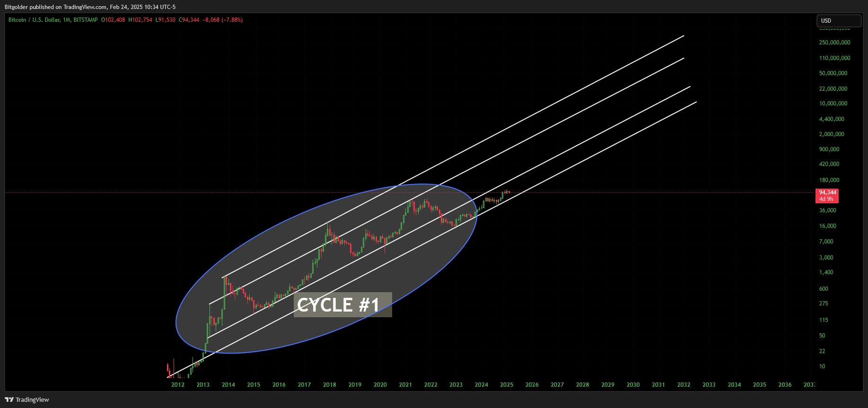The image size is (868, 408).
Task: Click the 2035 label on time axis
Action: [x=760, y=385]
